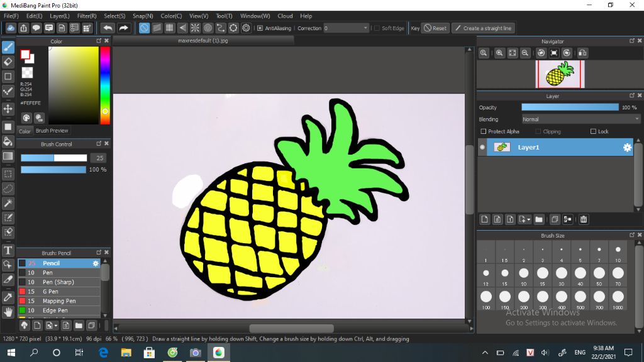Open Pencil brush settings gear

96,263
